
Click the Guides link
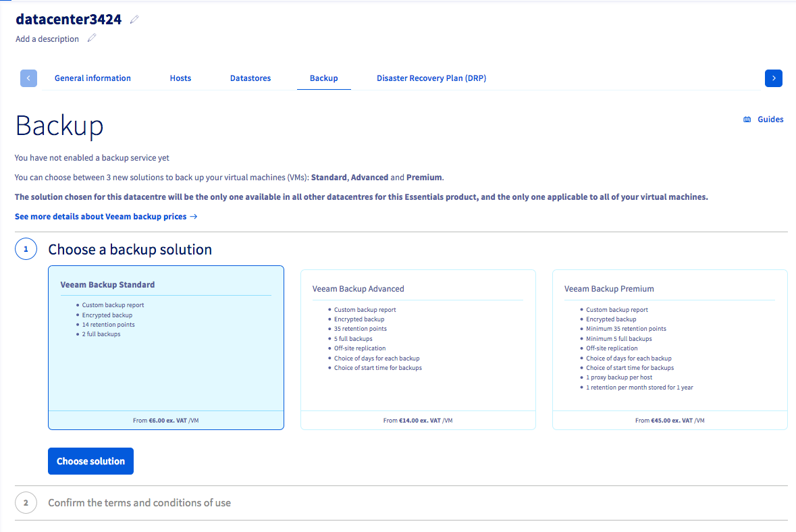coord(770,119)
